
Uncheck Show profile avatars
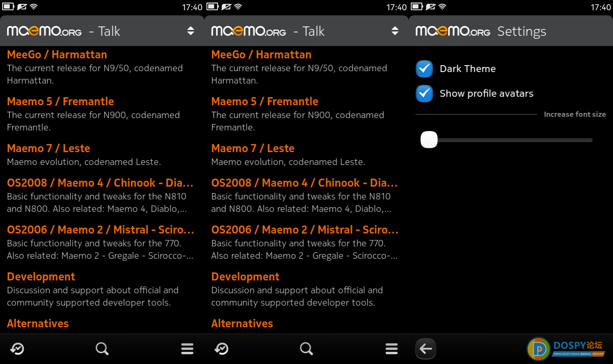click(x=424, y=93)
